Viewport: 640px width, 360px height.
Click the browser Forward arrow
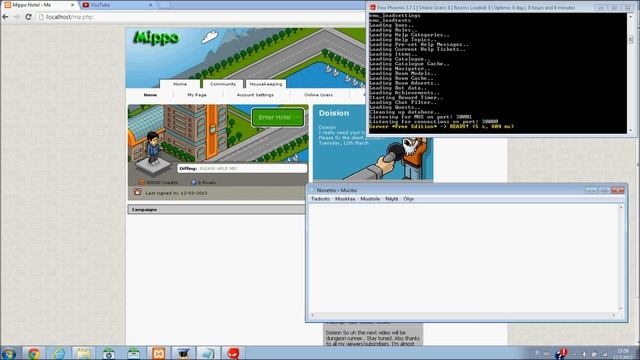(17, 17)
